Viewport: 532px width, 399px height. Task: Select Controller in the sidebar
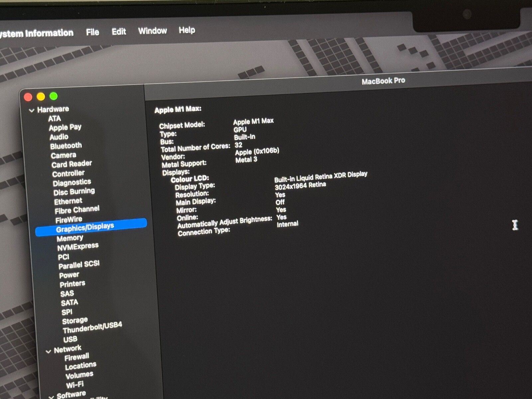[x=68, y=174]
